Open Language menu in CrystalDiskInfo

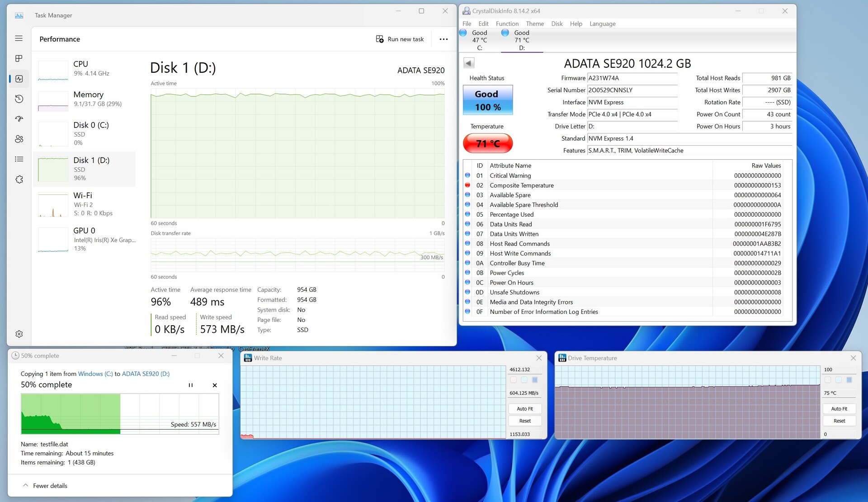pyautogui.click(x=602, y=24)
